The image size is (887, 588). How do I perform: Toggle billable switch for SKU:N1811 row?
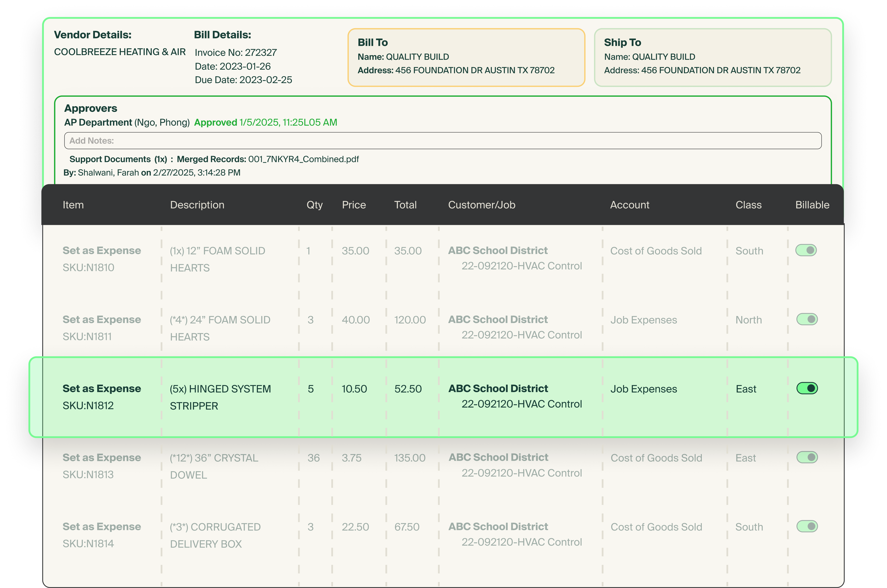807,319
